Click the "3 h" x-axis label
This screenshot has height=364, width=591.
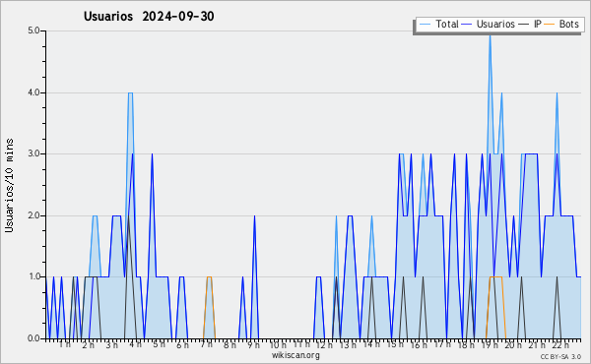112,345
